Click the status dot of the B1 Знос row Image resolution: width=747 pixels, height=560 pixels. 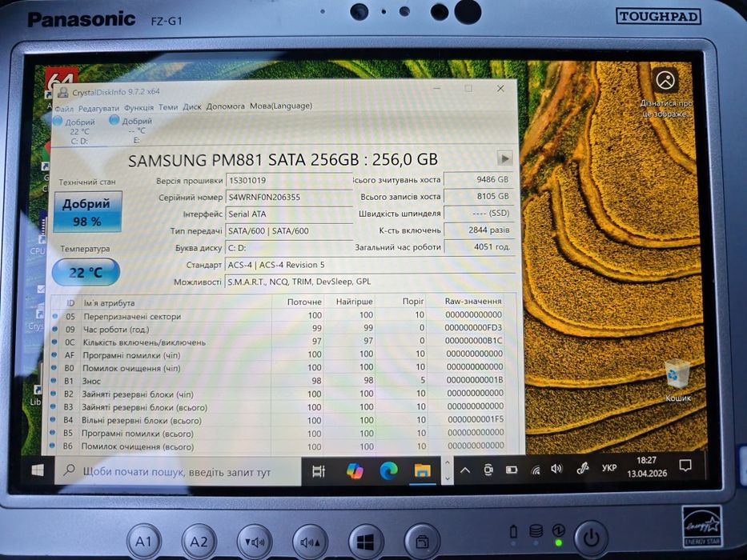pos(54,381)
